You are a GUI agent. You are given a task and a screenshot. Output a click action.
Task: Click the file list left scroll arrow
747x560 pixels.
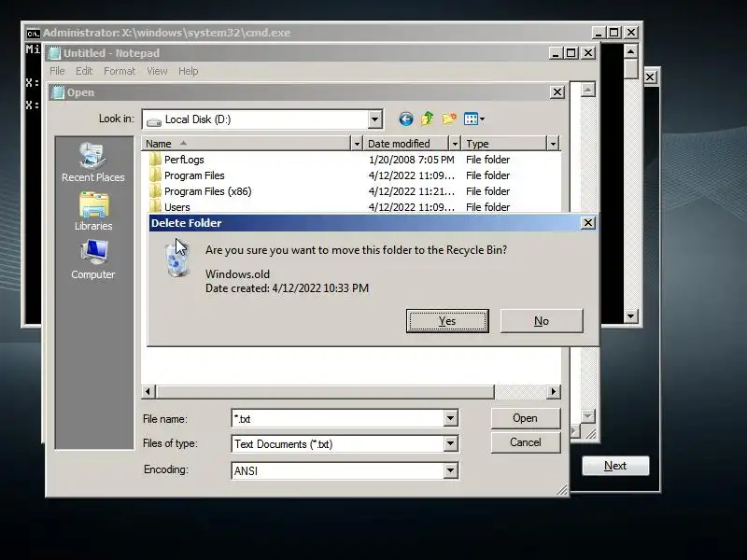point(148,391)
